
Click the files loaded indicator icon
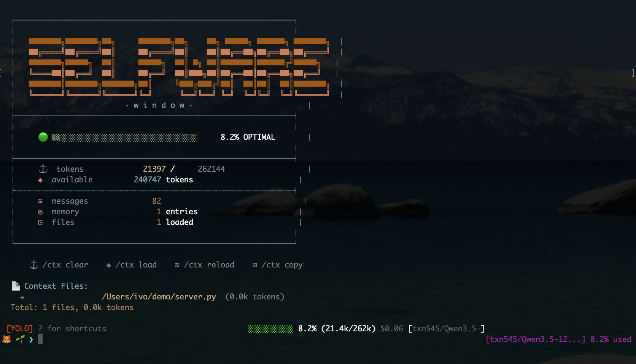tap(40, 223)
